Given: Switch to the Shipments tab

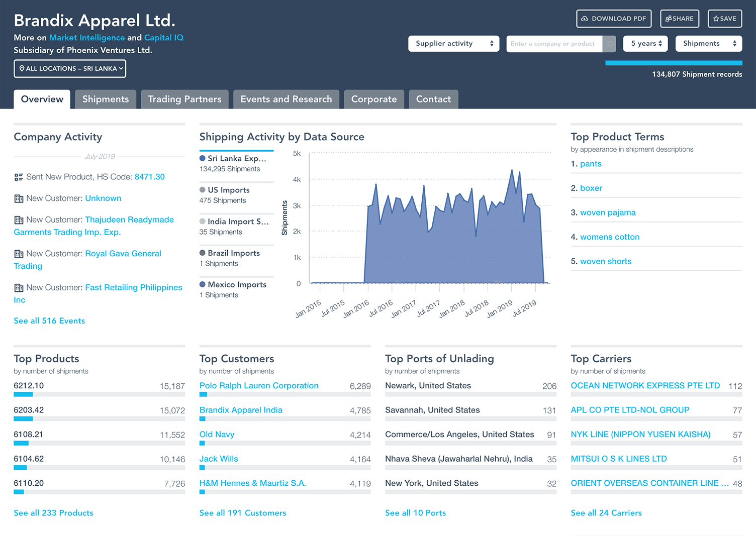Looking at the screenshot, I should pos(106,99).
